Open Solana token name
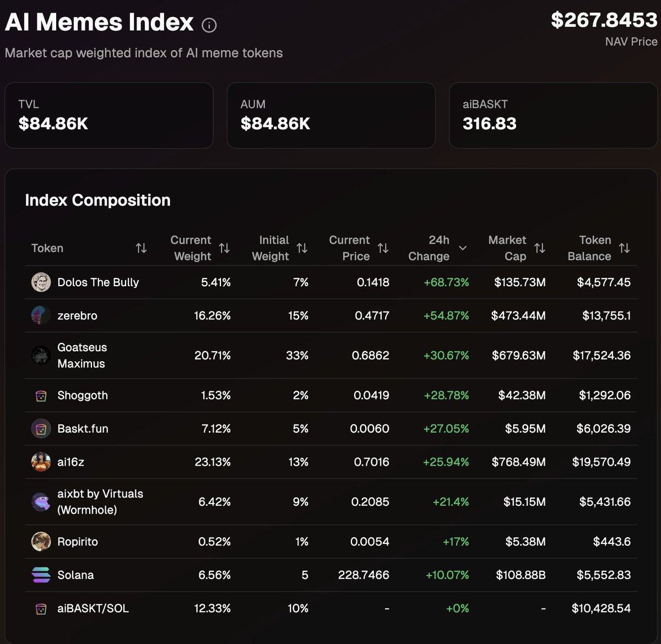This screenshot has height=644, width=661. (75, 575)
